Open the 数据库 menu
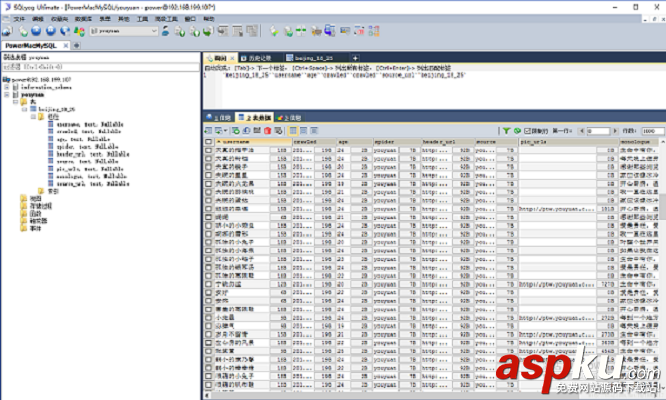Image resolution: width=666 pixels, height=400 pixels. 83,19
